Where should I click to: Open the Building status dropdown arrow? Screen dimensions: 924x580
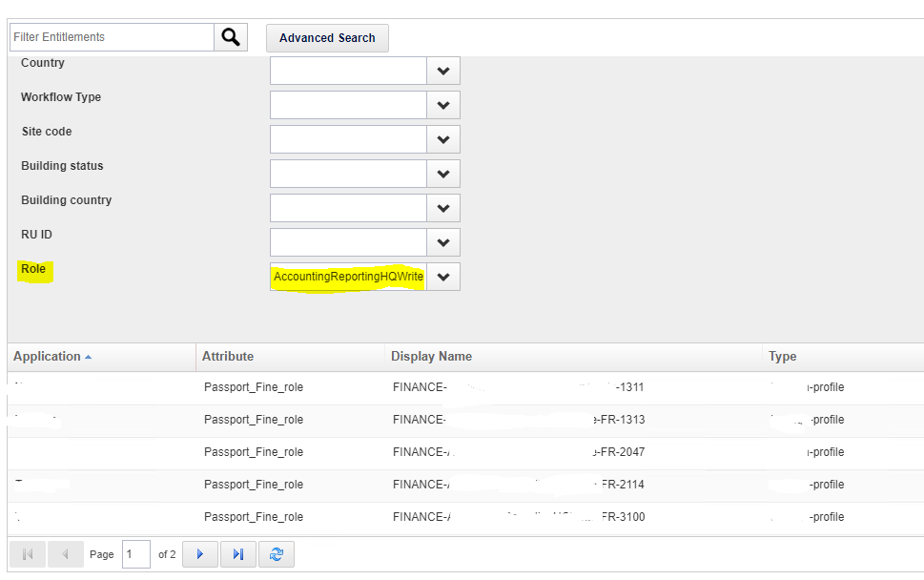(442, 174)
